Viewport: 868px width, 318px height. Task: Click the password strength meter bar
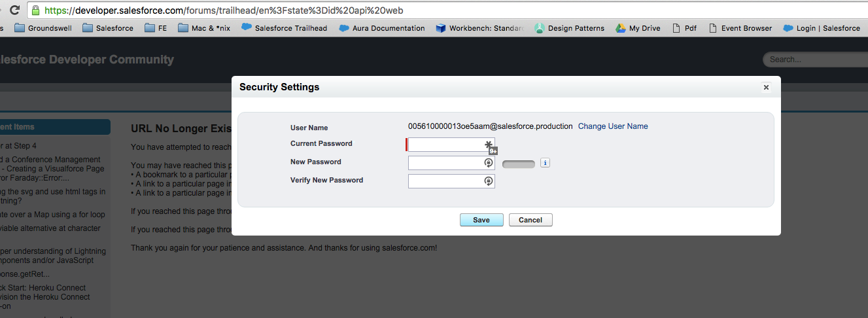click(519, 164)
